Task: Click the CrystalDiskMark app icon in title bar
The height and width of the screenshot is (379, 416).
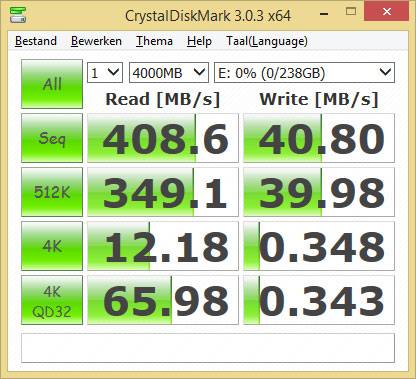Action: click(18, 14)
